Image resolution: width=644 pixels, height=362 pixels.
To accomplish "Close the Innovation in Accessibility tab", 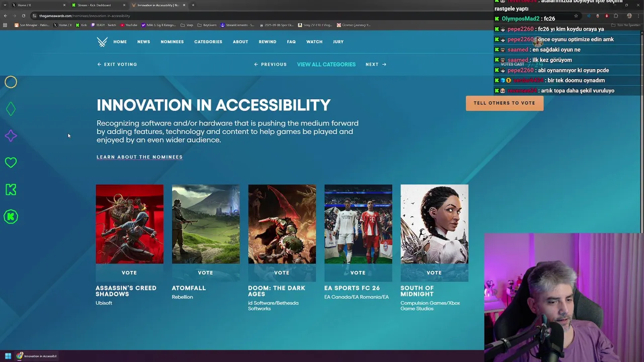I will click(184, 5).
